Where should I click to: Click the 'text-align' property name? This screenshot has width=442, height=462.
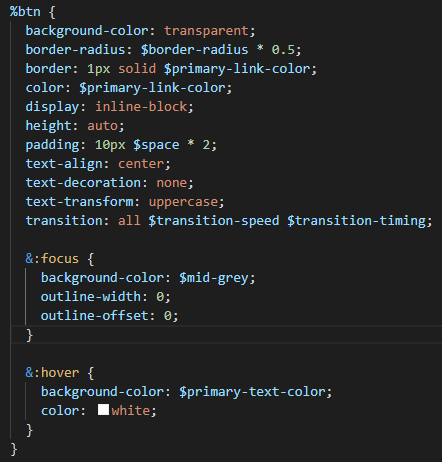pyautogui.click(x=64, y=164)
